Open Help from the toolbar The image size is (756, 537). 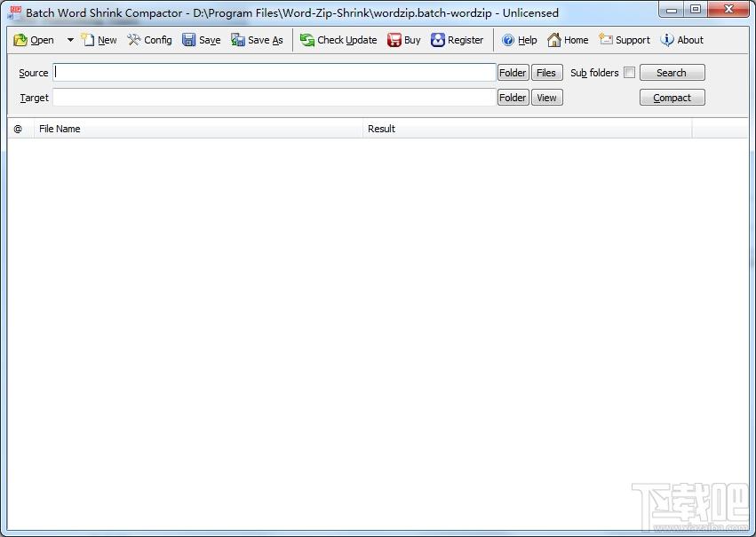pos(520,40)
